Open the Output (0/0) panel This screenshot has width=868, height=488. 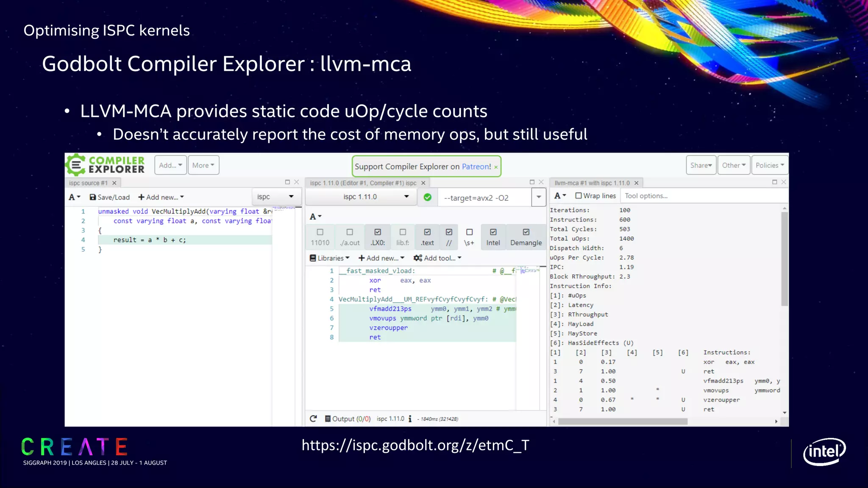click(x=348, y=419)
